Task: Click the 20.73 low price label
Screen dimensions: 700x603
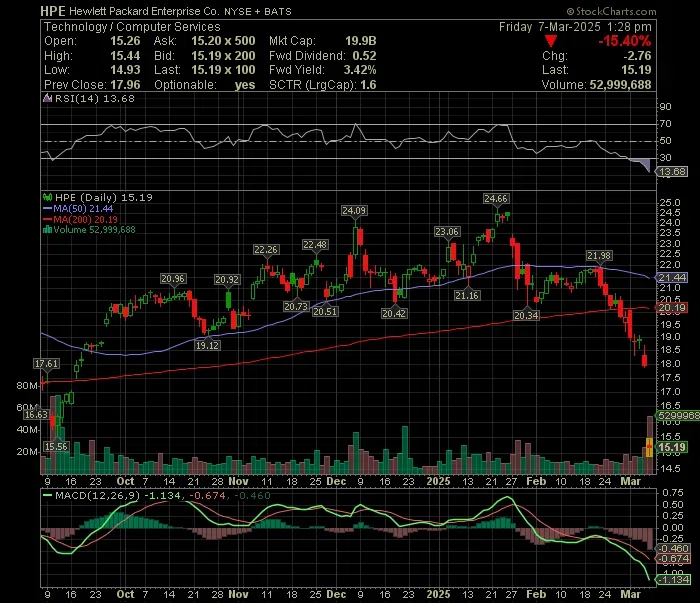Action: pos(296,307)
